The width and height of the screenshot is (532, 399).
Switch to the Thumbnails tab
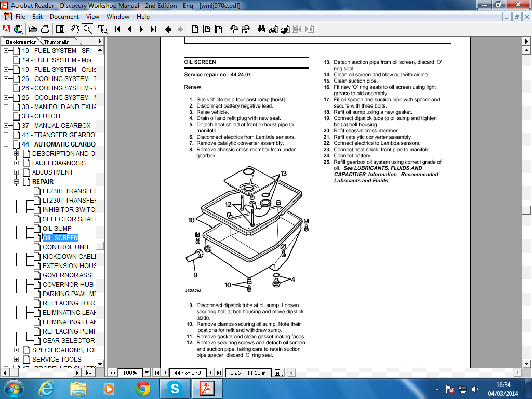[56, 42]
